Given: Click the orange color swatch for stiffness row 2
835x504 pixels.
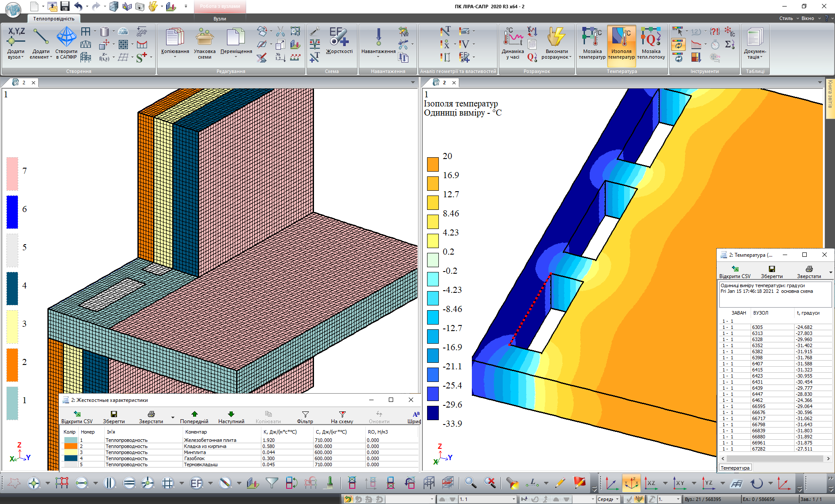Looking at the screenshot, I should (x=70, y=446).
